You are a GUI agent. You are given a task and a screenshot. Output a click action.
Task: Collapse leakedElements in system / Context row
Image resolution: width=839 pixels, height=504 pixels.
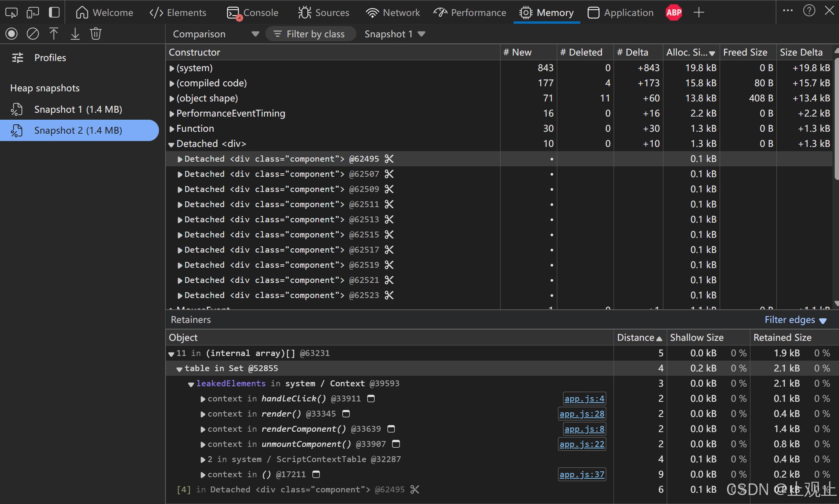(191, 384)
